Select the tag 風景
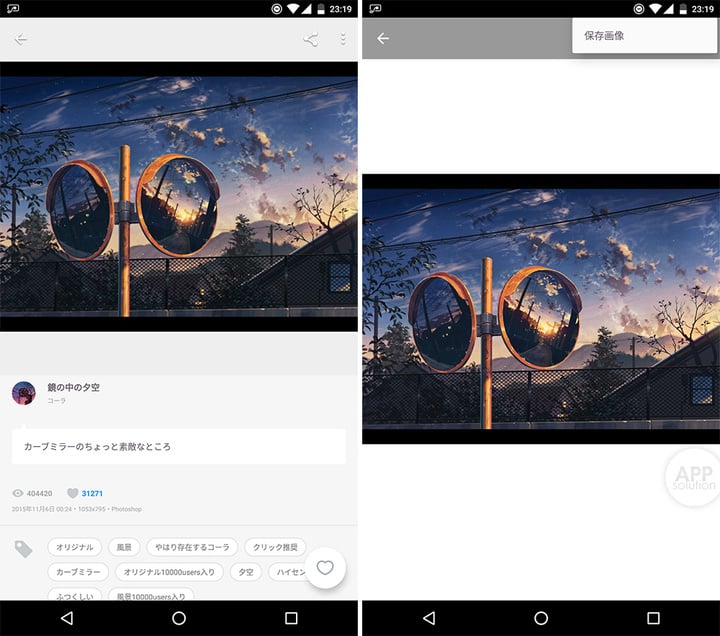Screen dimensions: 720x636 [124, 547]
